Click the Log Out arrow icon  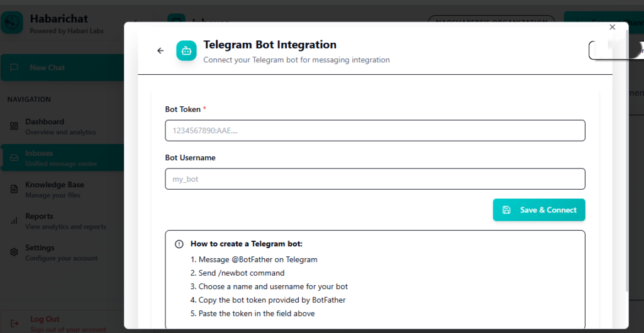click(14, 324)
